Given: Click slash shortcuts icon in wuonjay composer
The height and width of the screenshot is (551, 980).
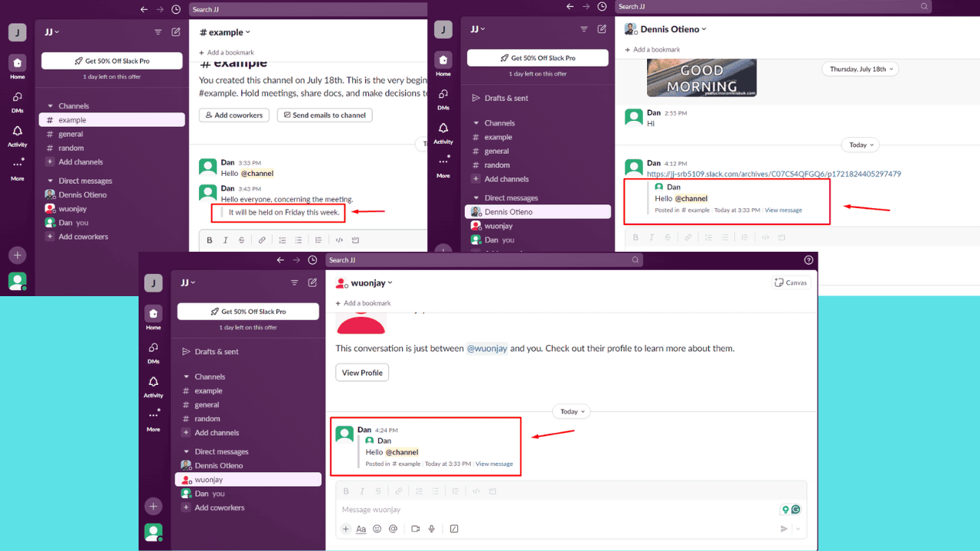Looking at the screenshot, I should click(x=454, y=529).
